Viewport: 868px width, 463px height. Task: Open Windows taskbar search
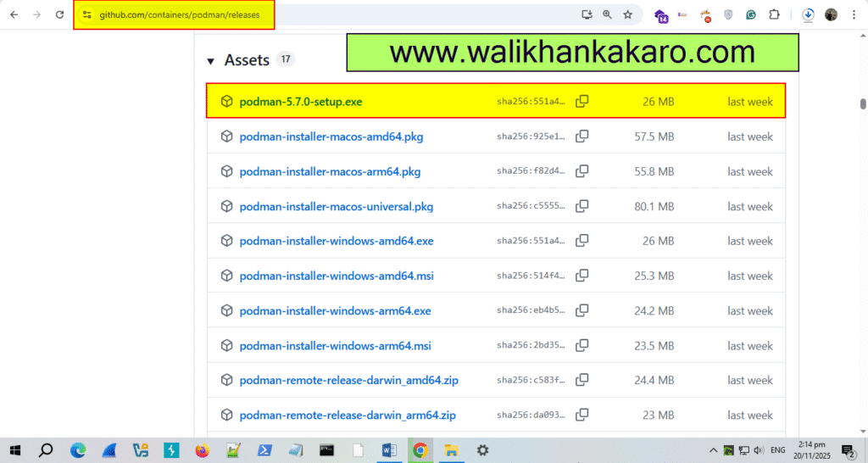46,450
